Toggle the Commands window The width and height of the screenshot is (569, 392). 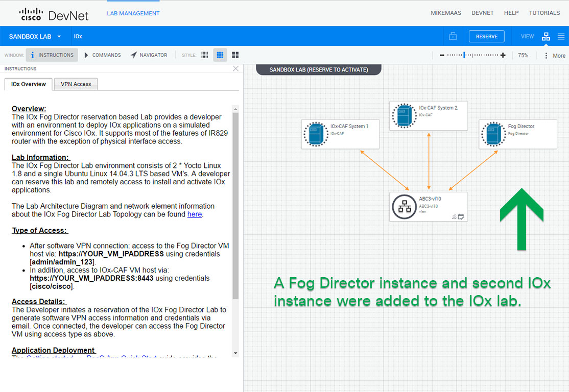(x=103, y=55)
